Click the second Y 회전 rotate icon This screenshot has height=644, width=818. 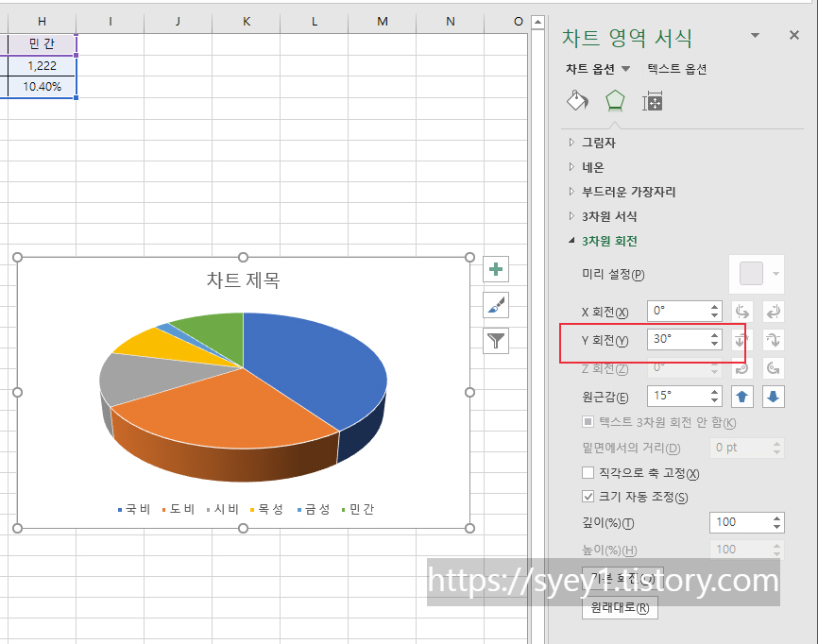tap(774, 340)
